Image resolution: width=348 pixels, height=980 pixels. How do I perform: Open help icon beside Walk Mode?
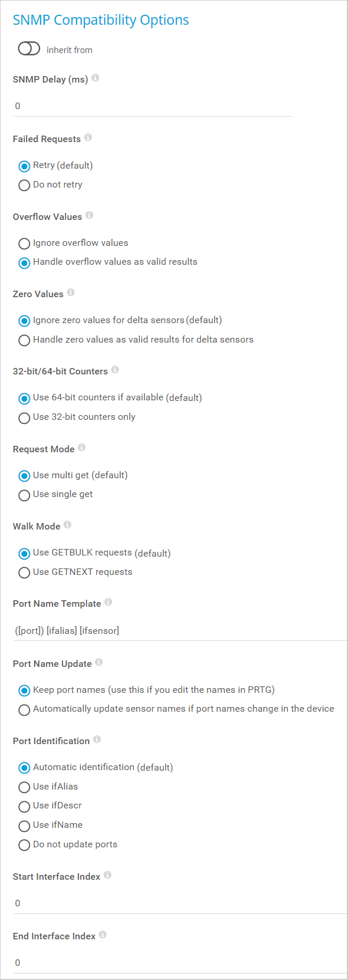point(68,525)
